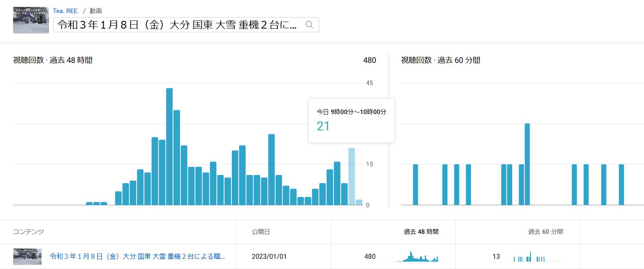Open the video title link in the table row
This screenshot has width=644, height=269.
137,256
